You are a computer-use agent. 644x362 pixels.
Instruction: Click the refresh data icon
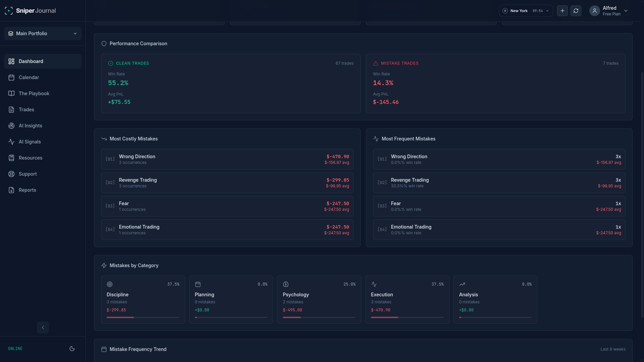point(576,11)
